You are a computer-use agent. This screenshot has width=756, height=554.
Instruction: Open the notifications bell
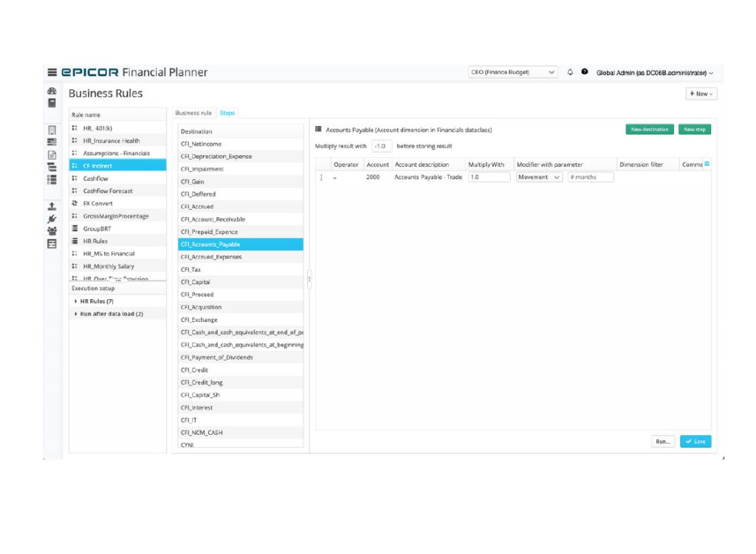[568, 72]
